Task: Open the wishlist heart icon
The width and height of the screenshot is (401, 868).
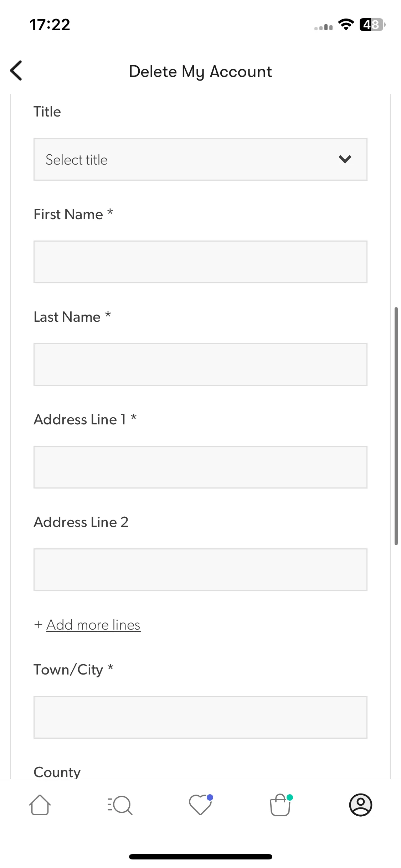Action: click(x=201, y=805)
